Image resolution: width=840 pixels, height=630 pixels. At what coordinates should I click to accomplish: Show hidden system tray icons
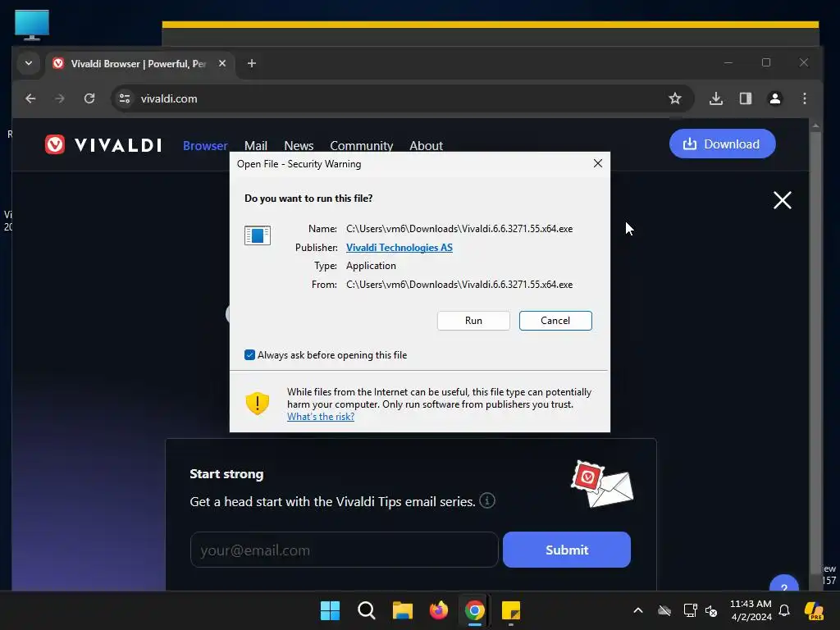(x=637, y=610)
